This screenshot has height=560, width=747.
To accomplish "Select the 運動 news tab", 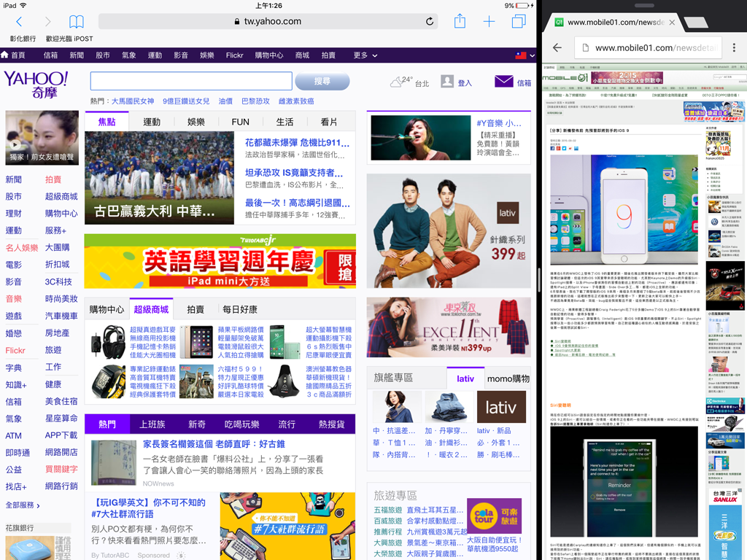I will coord(152,122).
